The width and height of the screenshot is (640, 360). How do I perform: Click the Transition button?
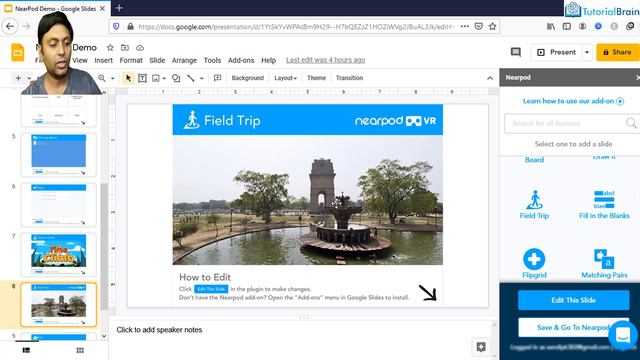(349, 78)
